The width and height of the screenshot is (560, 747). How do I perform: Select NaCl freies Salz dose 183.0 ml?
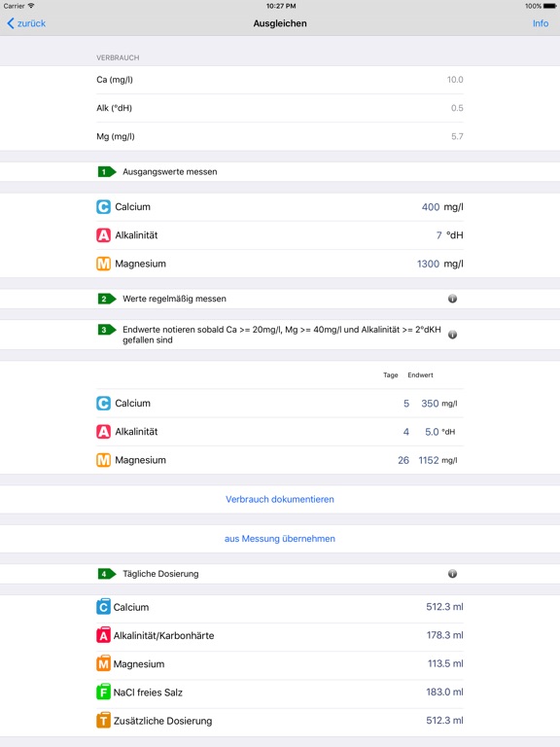coord(444,692)
